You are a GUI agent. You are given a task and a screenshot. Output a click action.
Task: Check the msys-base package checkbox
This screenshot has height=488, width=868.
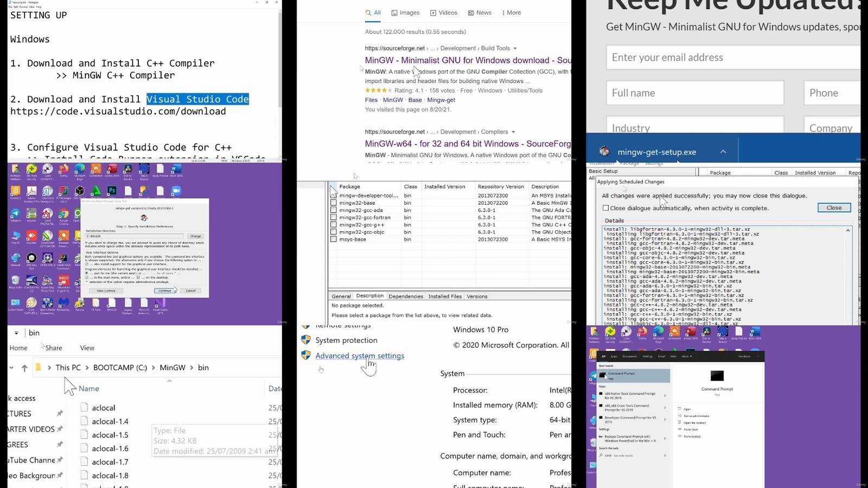(334, 239)
